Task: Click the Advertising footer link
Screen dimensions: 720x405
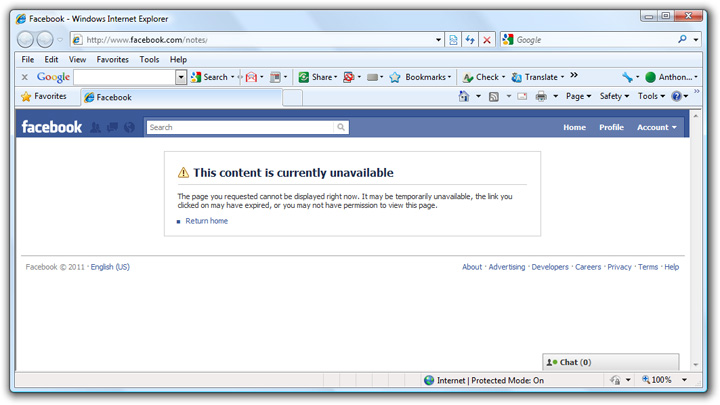Action: pyautogui.click(x=506, y=267)
